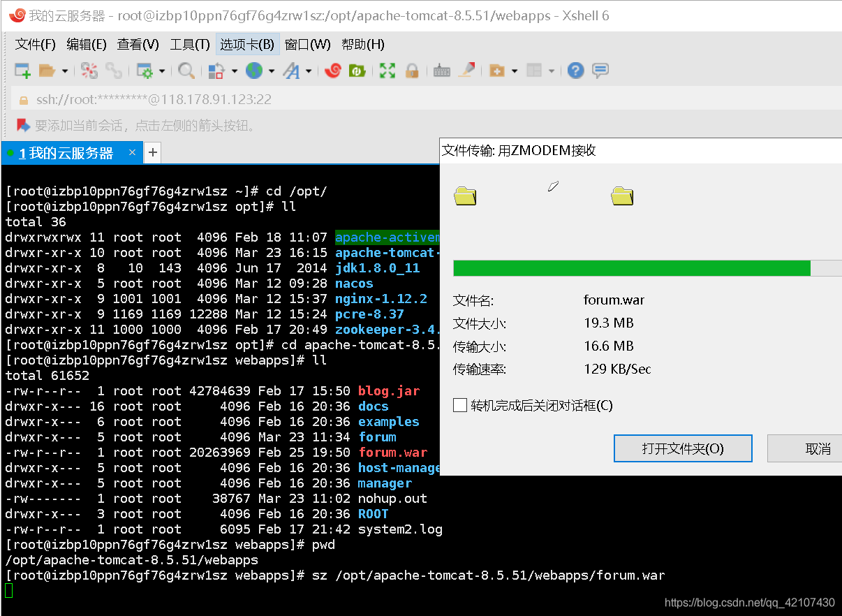Expand the Layout panes dropdown arrow
This screenshot has width=842, height=616.
[x=552, y=71]
